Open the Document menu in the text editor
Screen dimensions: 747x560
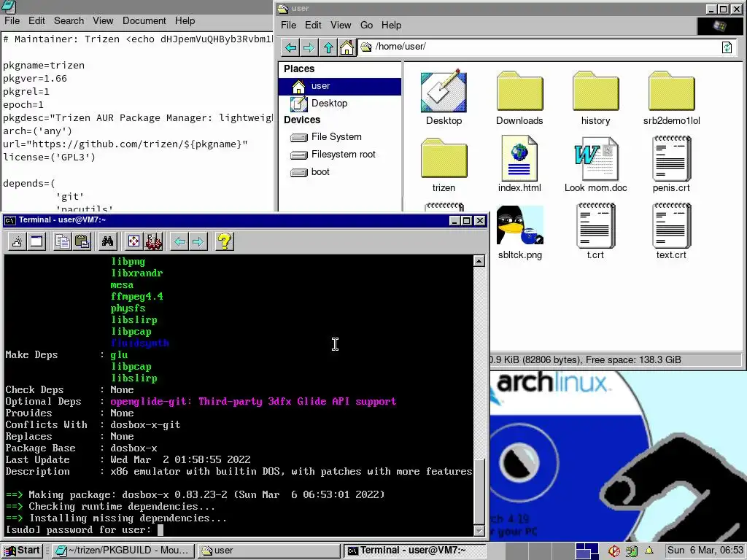click(x=144, y=21)
